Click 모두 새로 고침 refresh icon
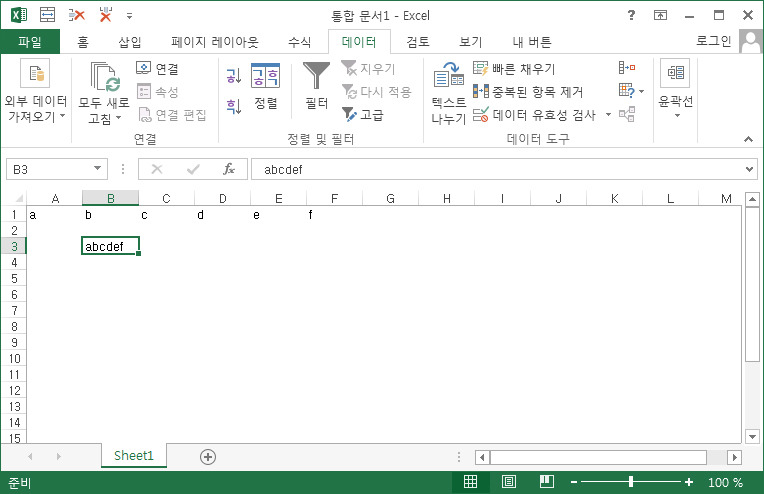This screenshot has height=494, width=764. pos(104,76)
